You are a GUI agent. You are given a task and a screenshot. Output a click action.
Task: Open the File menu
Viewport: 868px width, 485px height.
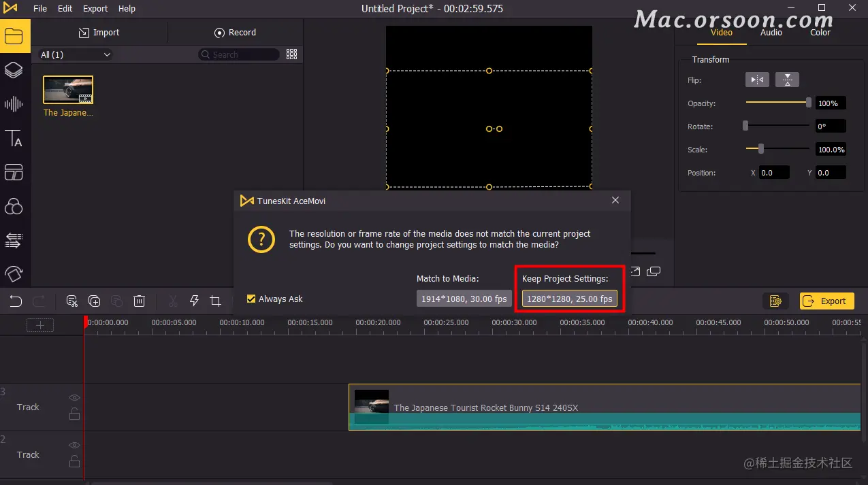coord(40,9)
